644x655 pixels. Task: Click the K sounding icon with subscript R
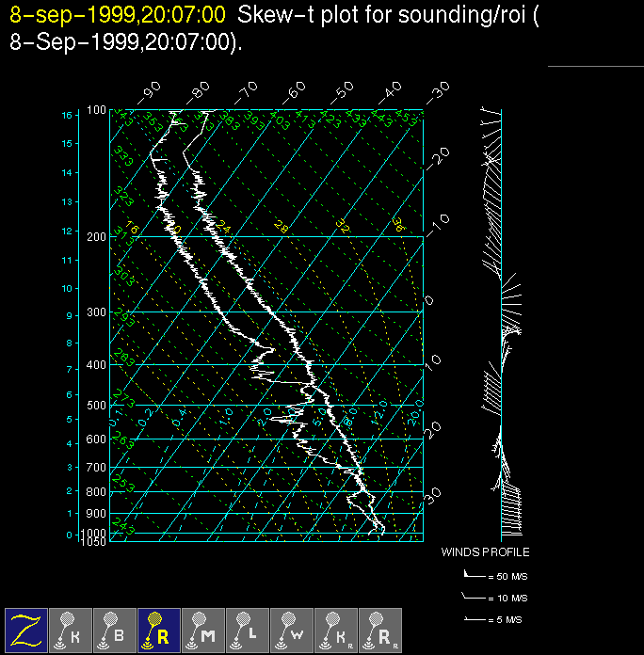[x=335, y=630]
